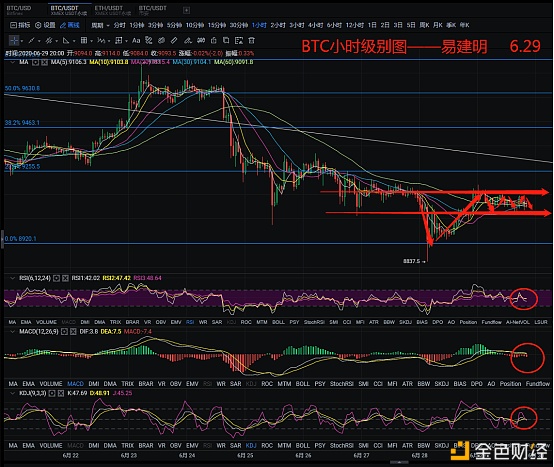
Task: Select the 周K weekly candle view
Action: tap(424, 25)
